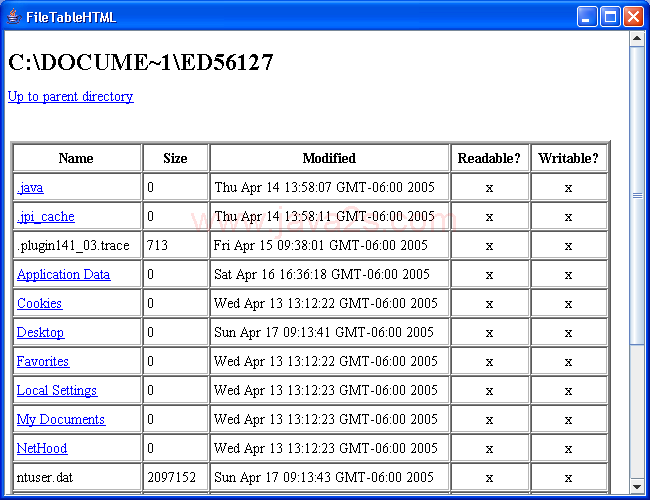Image resolution: width=650 pixels, height=500 pixels.
Task: Maximize the FileTableHTML window
Action: coord(610,17)
